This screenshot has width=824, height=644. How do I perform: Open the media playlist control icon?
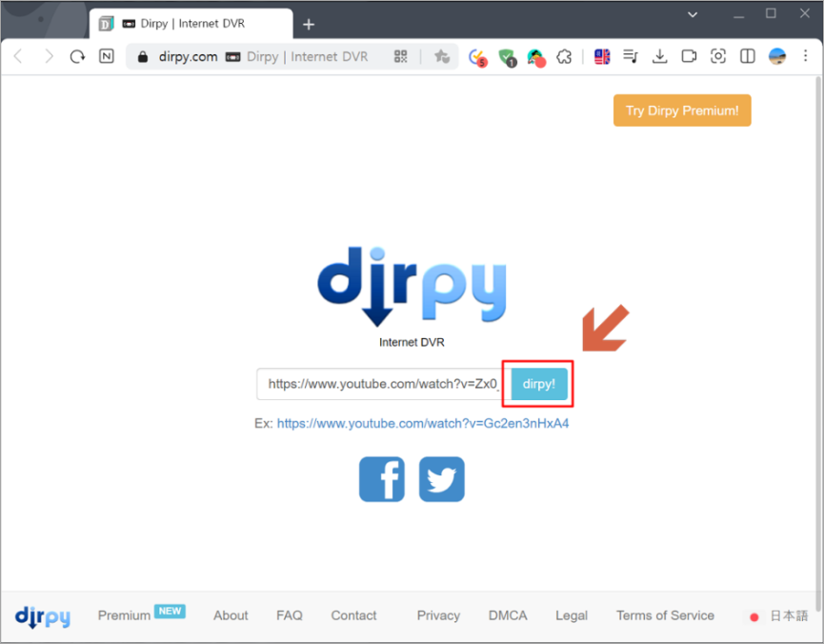click(630, 56)
